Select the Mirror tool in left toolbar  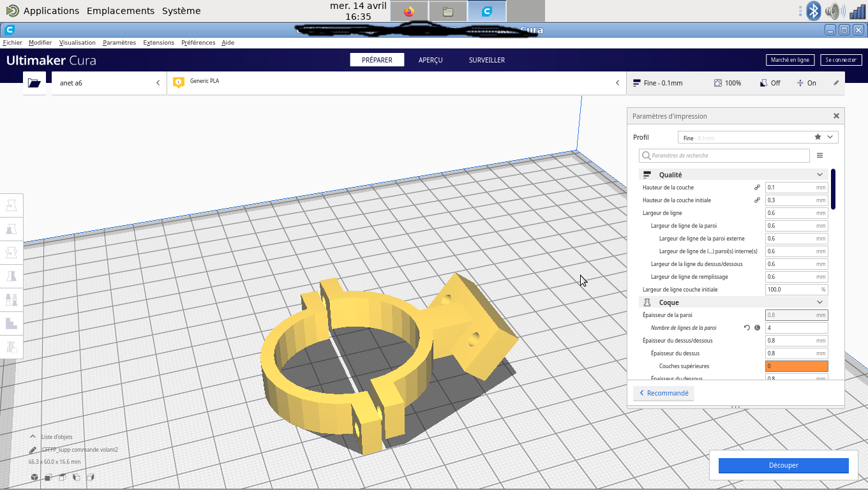[11, 276]
